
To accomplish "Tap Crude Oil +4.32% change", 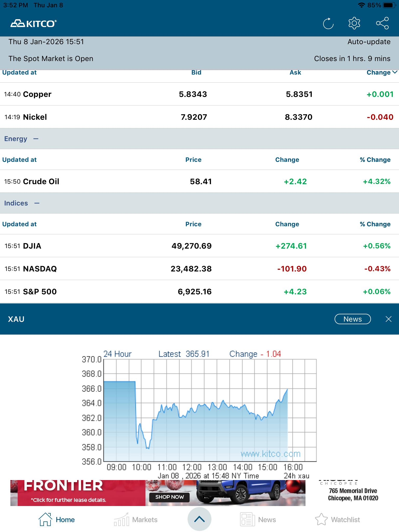I will pos(377,181).
